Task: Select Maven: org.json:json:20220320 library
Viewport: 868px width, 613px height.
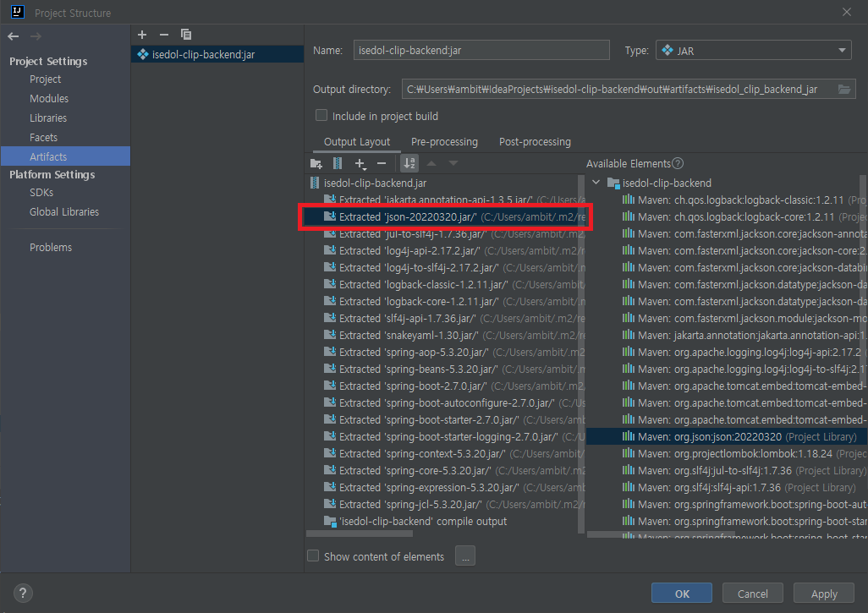Action: click(x=726, y=436)
